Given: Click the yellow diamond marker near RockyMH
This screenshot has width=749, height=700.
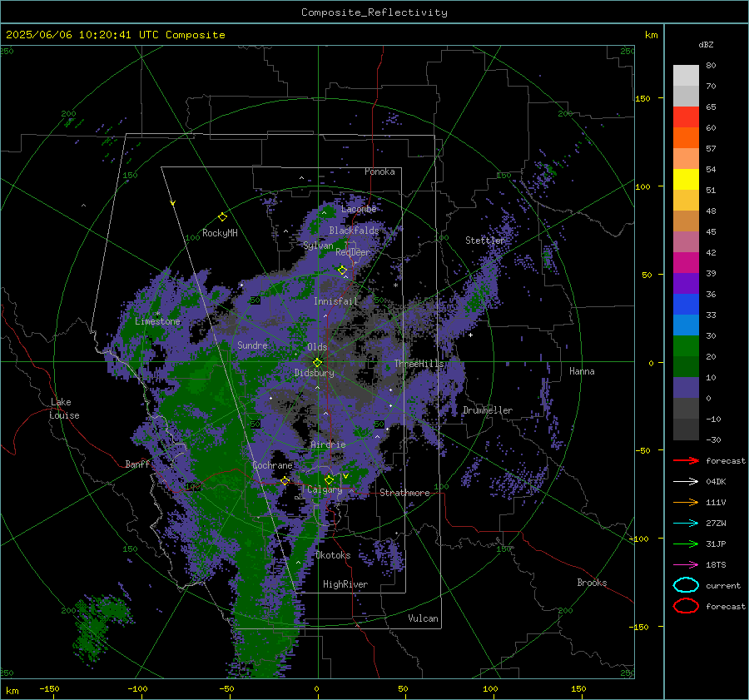Looking at the screenshot, I should pyautogui.click(x=222, y=217).
